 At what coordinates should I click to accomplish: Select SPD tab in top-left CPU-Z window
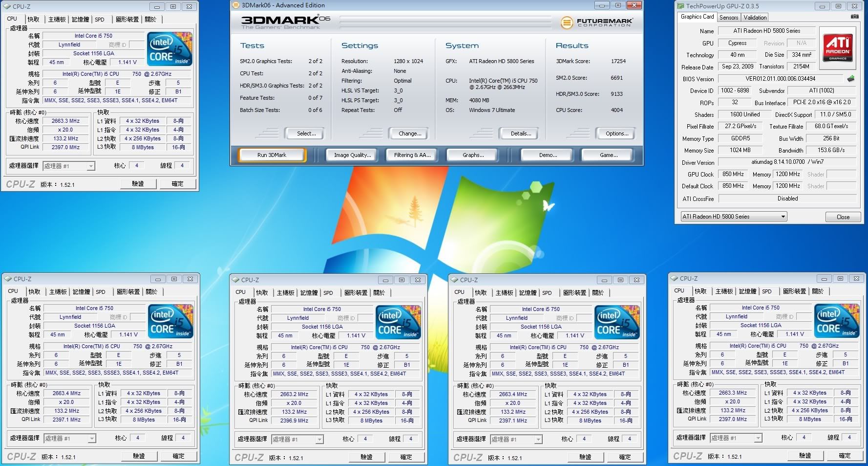point(100,20)
